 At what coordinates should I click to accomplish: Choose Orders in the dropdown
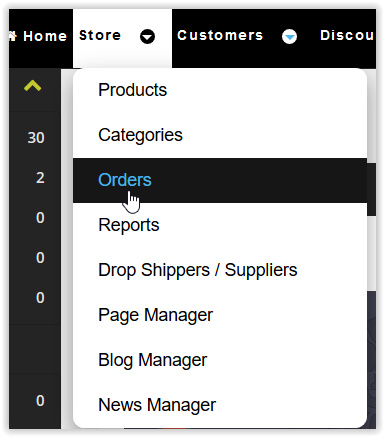[x=220, y=180]
